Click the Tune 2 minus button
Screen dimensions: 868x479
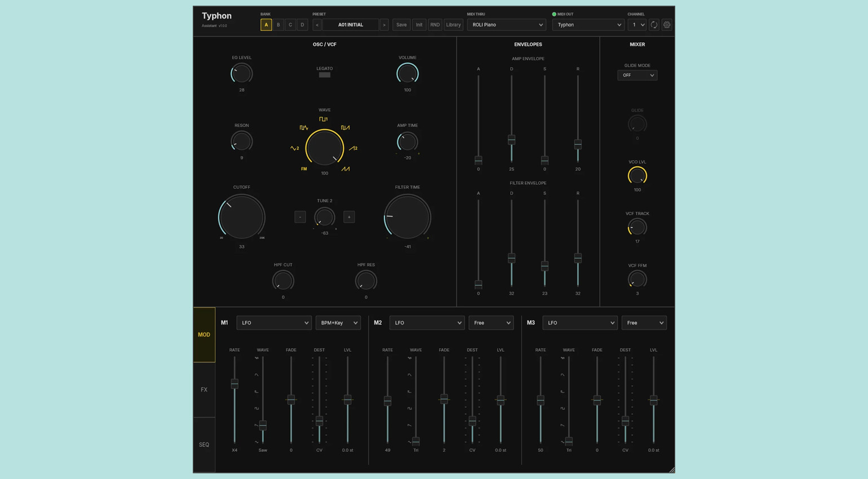pyautogui.click(x=300, y=217)
